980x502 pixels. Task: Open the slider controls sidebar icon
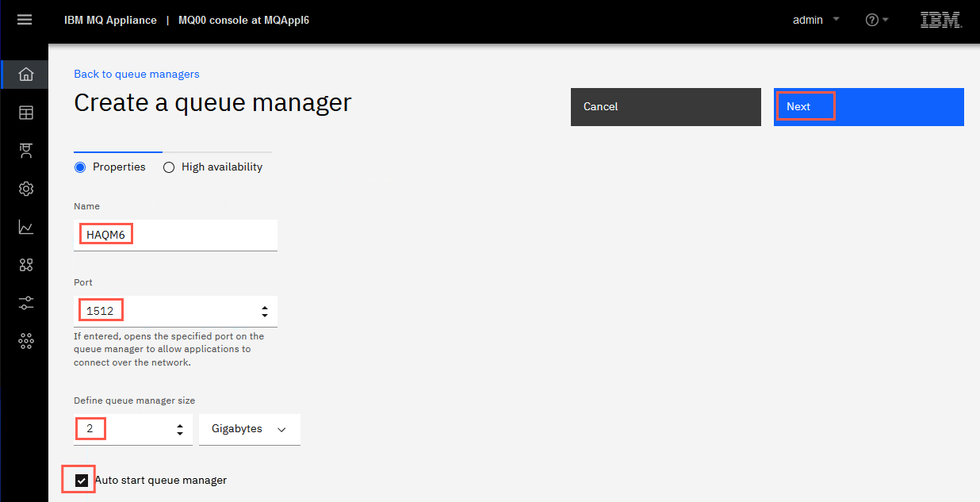point(26,303)
